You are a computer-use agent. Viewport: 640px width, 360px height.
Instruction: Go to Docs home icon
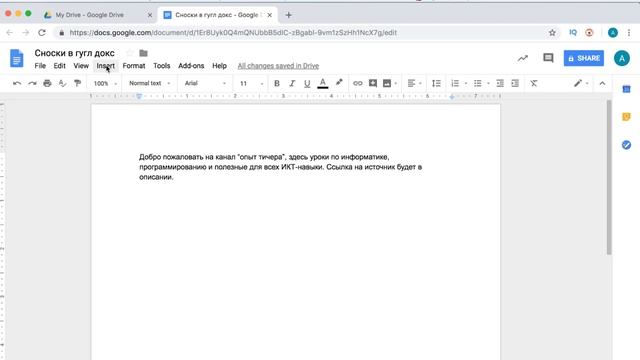pos(17,58)
